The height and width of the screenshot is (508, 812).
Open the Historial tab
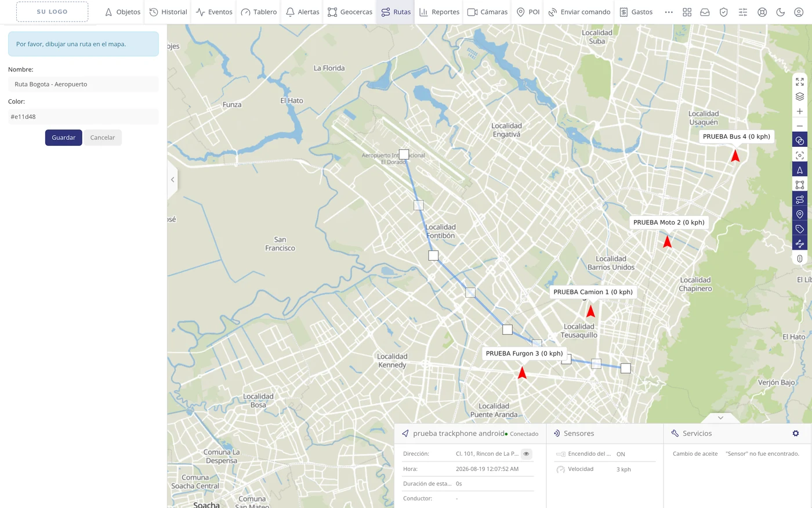168,12
